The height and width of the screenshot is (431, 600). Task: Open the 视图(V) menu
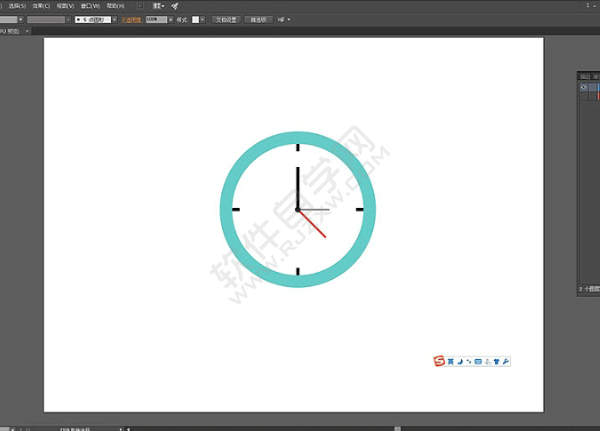(65, 6)
